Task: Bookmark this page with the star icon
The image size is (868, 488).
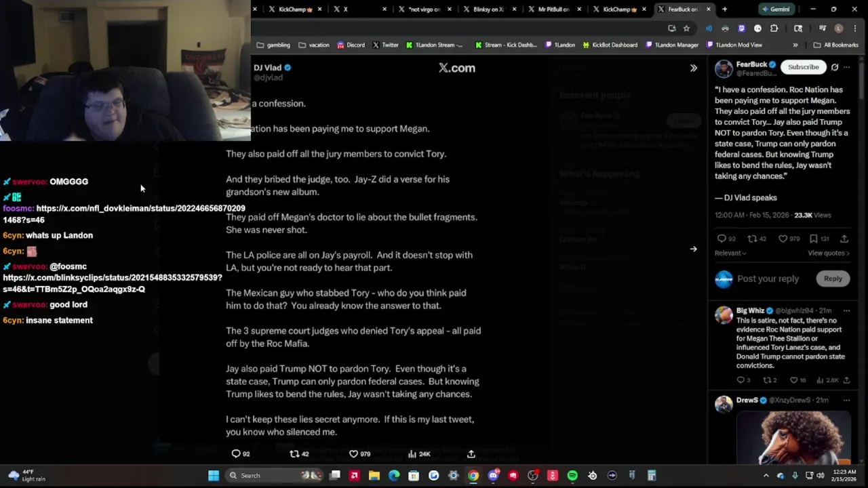Action: tap(686, 28)
